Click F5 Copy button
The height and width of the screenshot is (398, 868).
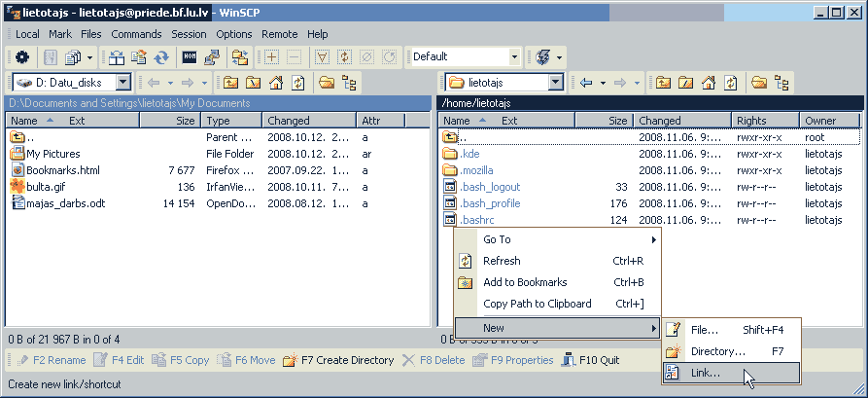181,360
